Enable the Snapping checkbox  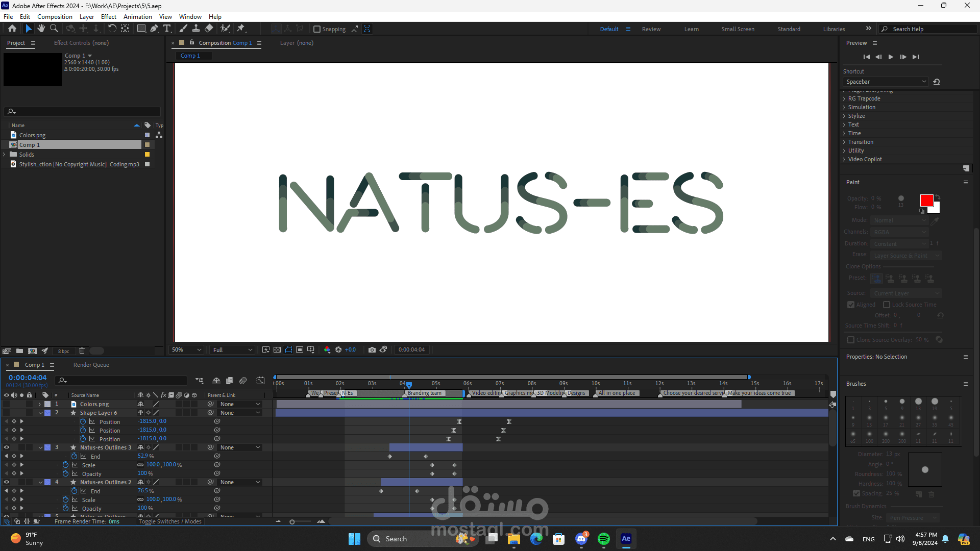coord(317,29)
